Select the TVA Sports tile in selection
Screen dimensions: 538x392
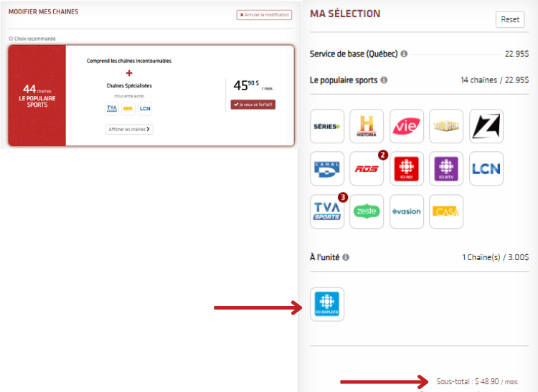[x=327, y=211]
